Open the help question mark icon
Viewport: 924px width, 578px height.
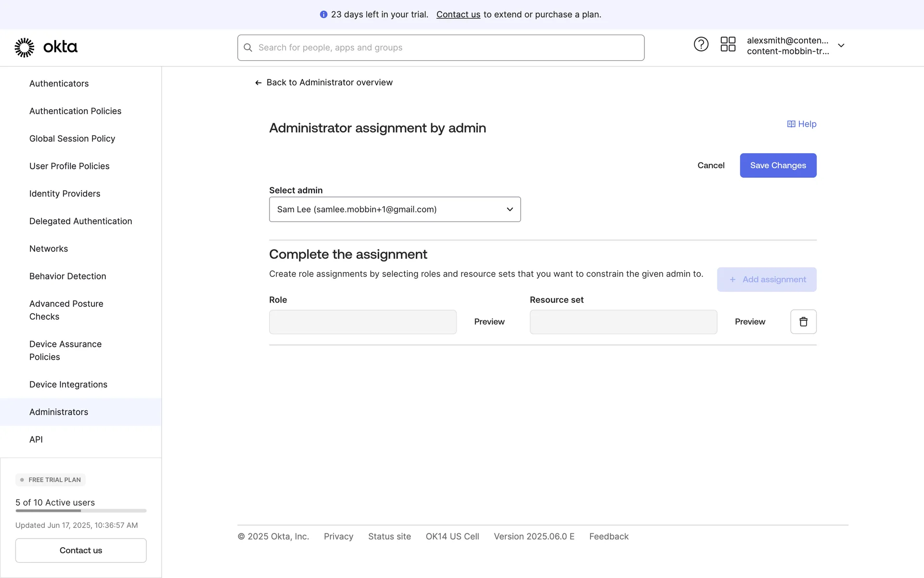coord(701,44)
